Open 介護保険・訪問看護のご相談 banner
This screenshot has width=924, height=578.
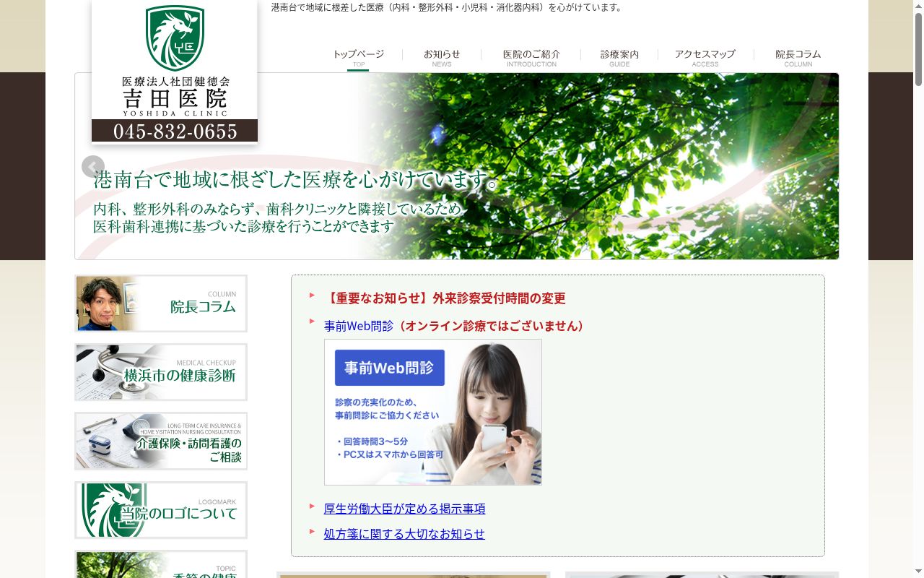tap(161, 441)
